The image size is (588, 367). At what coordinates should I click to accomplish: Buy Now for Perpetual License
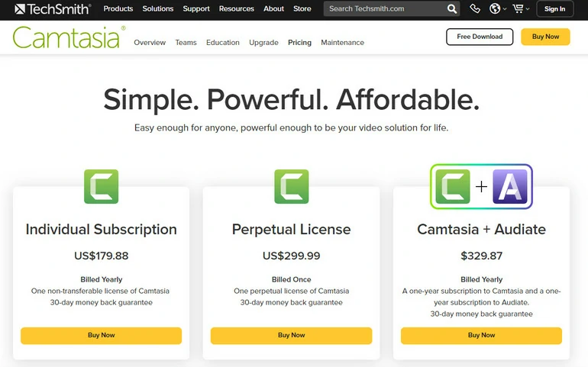[292, 336]
